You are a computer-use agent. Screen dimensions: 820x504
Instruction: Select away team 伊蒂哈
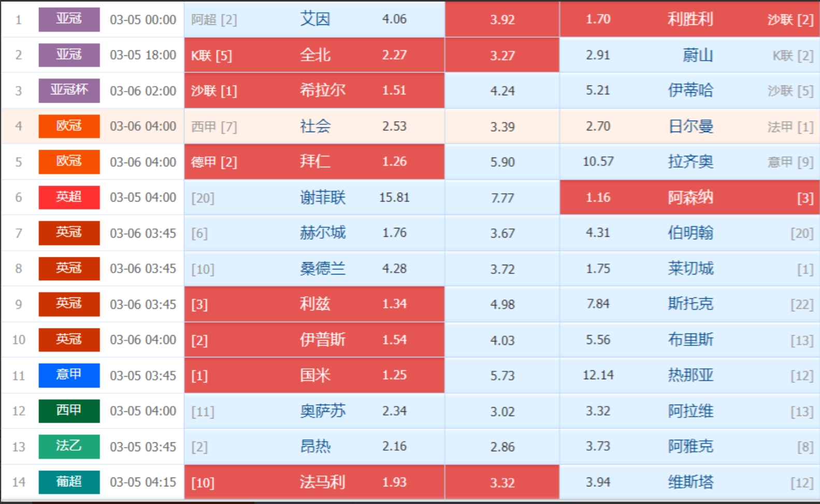tap(690, 90)
